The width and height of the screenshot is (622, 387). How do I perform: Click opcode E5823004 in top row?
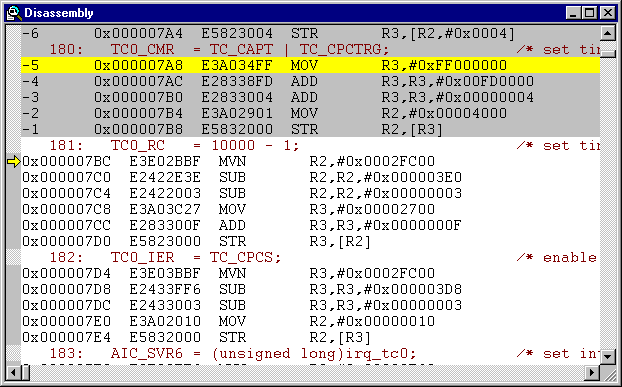click(x=237, y=33)
